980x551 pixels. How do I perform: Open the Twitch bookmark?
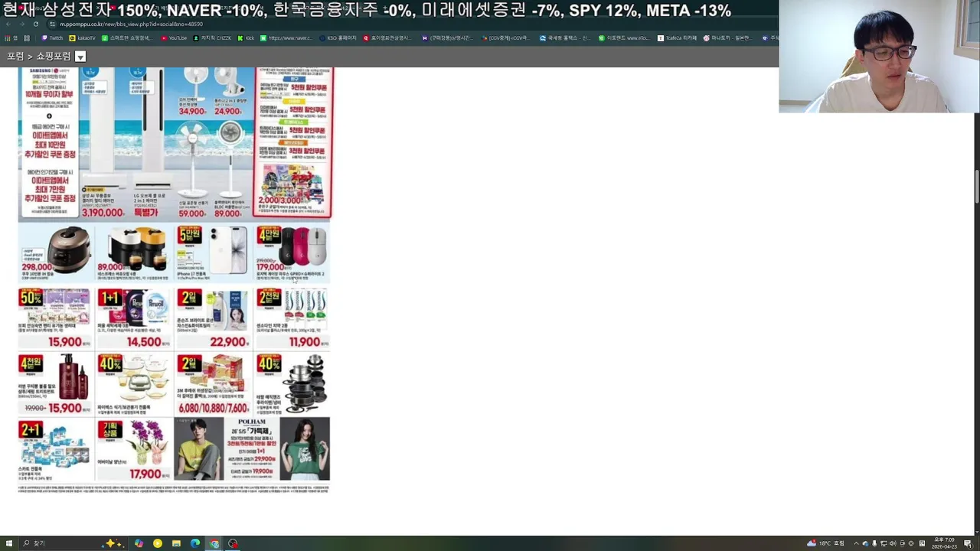(x=52, y=38)
